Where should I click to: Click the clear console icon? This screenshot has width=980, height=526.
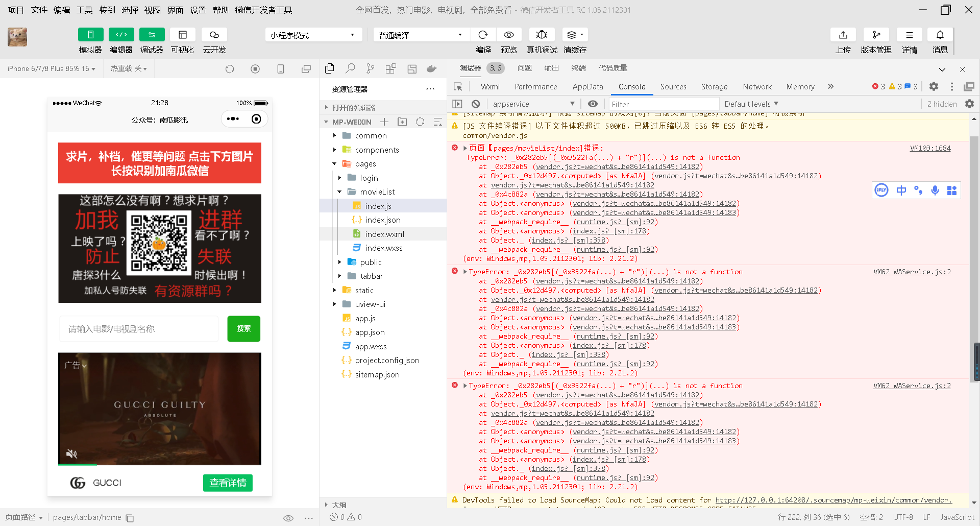point(476,104)
